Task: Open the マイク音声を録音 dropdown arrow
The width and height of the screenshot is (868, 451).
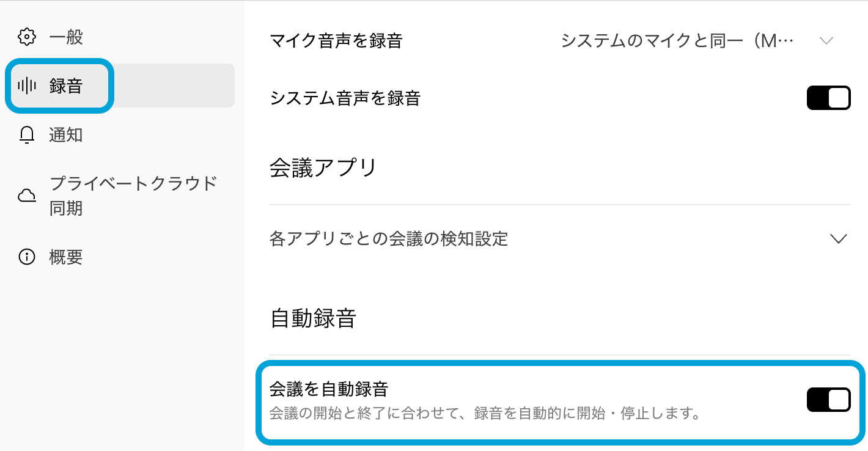Action: pos(826,41)
